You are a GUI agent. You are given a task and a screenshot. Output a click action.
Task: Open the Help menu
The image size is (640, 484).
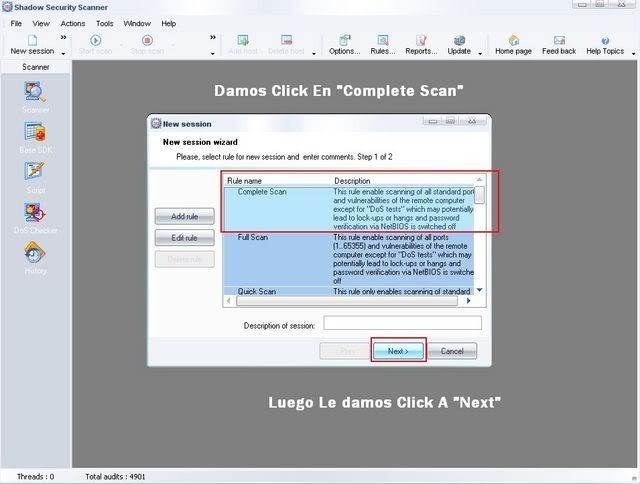(169, 24)
